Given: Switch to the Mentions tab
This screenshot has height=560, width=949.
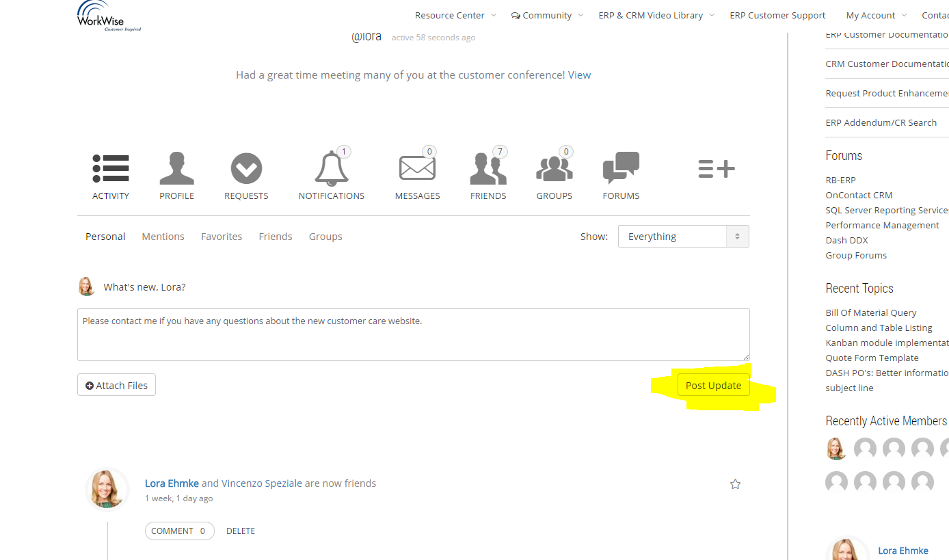Looking at the screenshot, I should pos(163,237).
